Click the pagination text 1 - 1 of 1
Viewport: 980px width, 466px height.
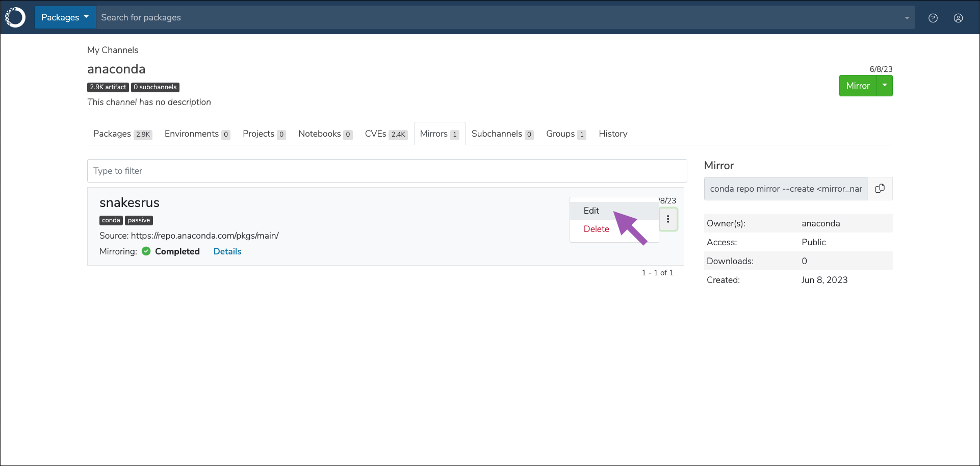click(x=657, y=273)
